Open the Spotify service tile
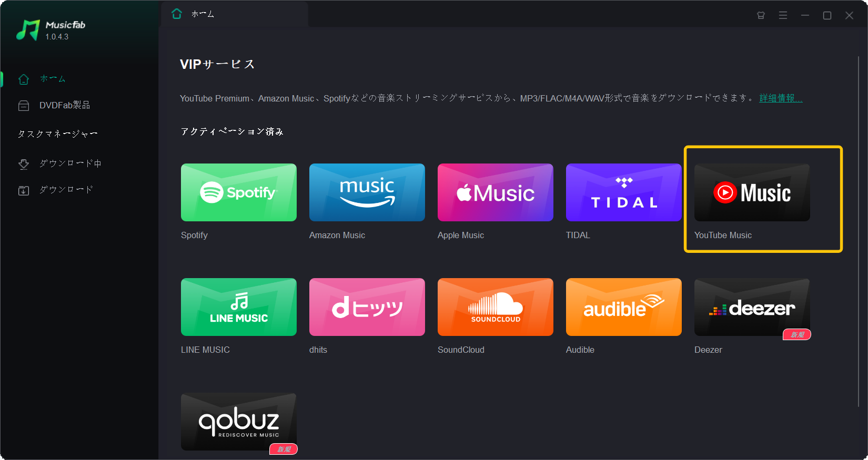The width and height of the screenshot is (868, 460). point(238,192)
